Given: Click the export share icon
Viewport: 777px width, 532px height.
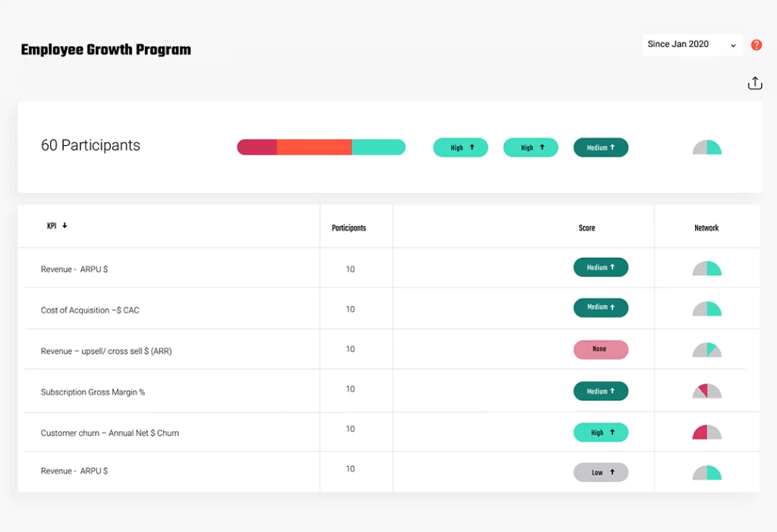Looking at the screenshot, I should (755, 83).
